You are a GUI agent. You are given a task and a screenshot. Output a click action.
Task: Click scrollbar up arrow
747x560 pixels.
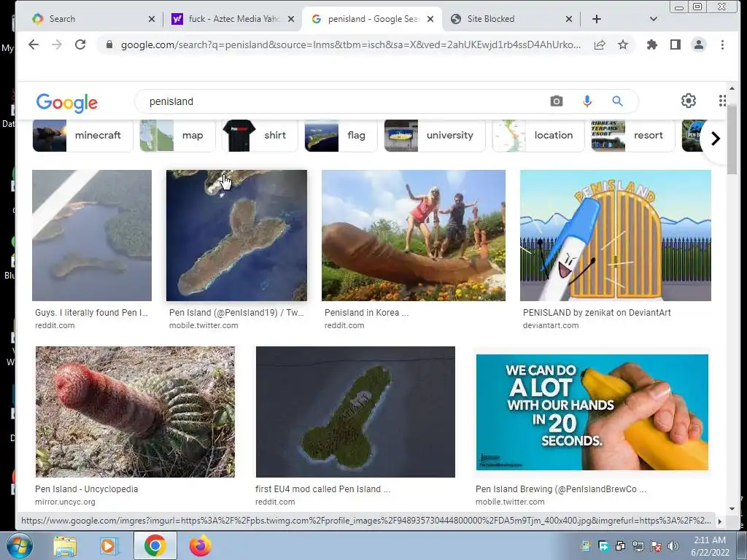732,88
